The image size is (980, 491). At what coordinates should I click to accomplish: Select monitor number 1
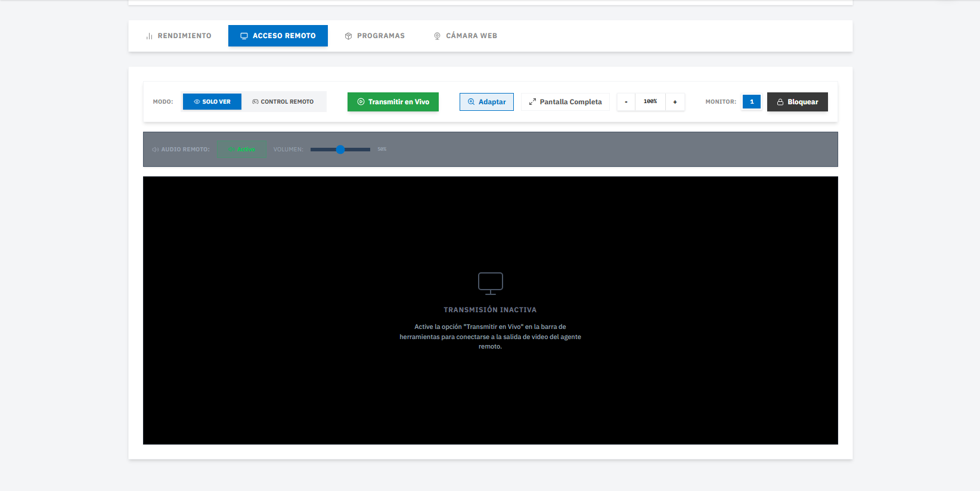pos(752,102)
